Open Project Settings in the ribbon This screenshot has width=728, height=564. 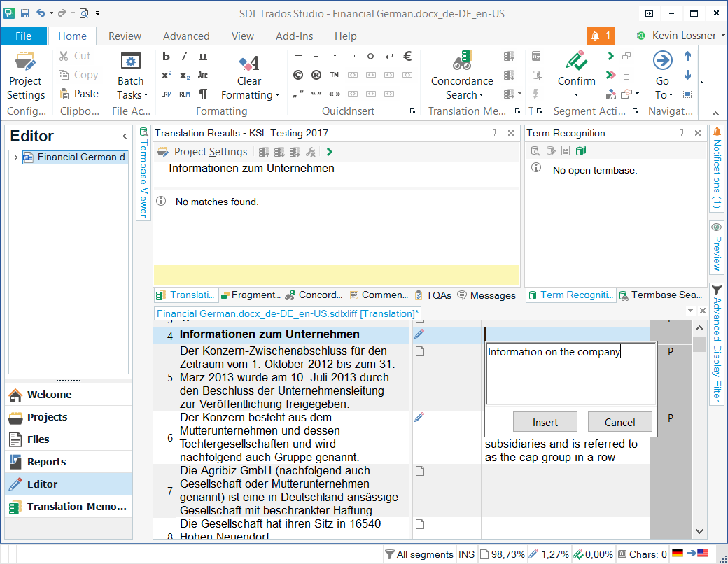pyautogui.click(x=25, y=76)
